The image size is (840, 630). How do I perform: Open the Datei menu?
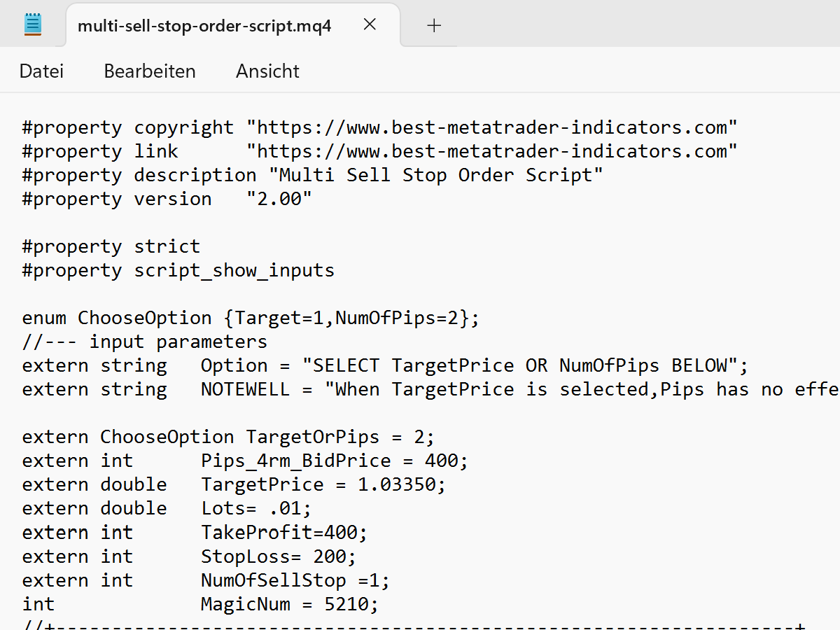tap(41, 71)
